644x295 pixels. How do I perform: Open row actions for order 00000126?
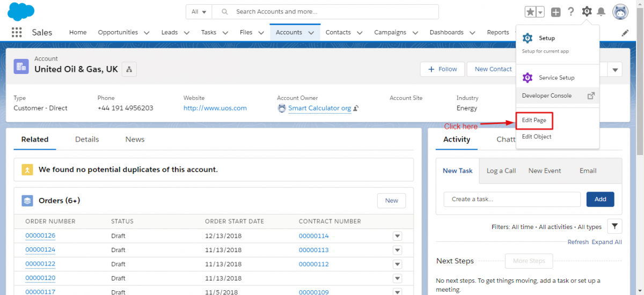[x=397, y=236]
